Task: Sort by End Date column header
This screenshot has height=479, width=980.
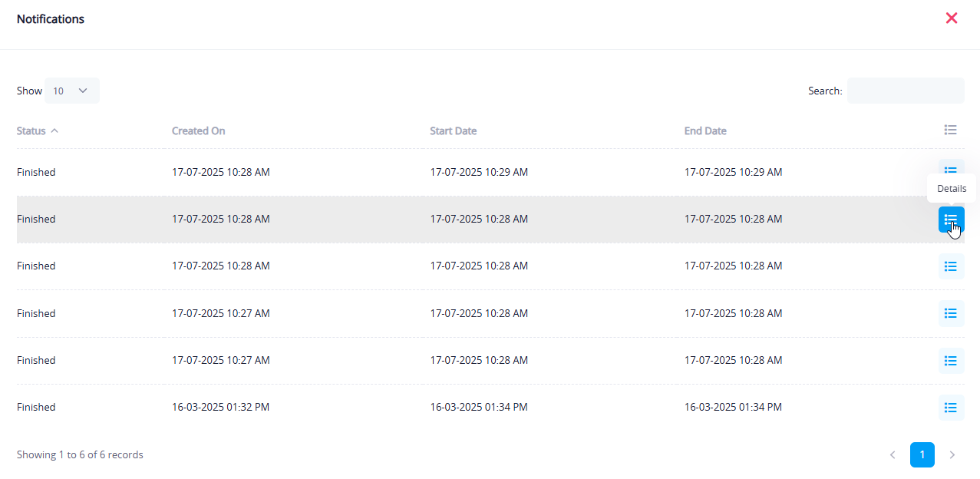Action: pyautogui.click(x=704, y=130)
